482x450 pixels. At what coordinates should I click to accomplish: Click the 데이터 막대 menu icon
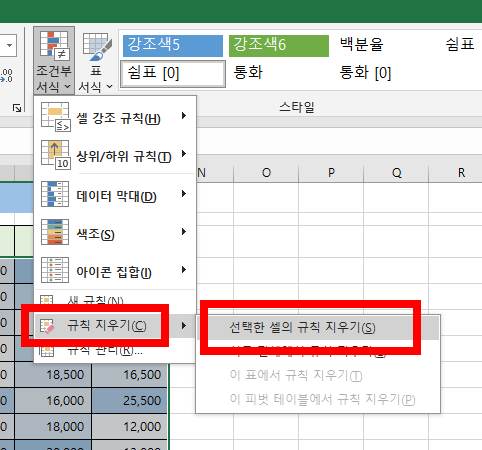pos(55,194)
